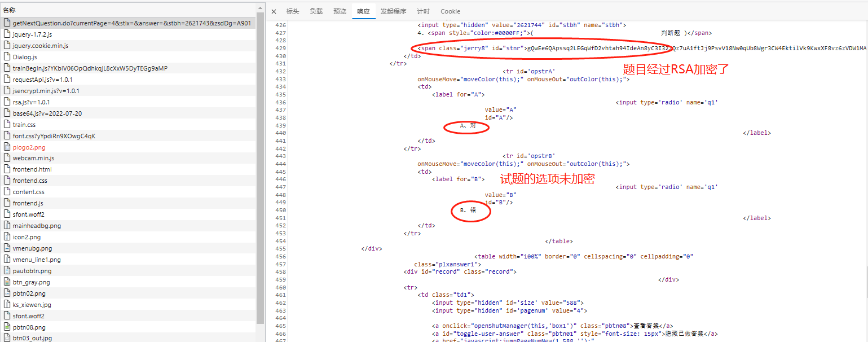Click the 名称 column header
The height and width of the screenshot is (342, 868).
(10, 10)
